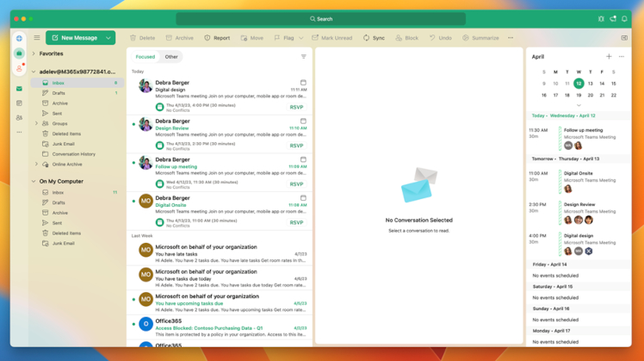644x361 pixels.
Task: Select April 12 in the mini calendar
Action: tap(579, 84)
